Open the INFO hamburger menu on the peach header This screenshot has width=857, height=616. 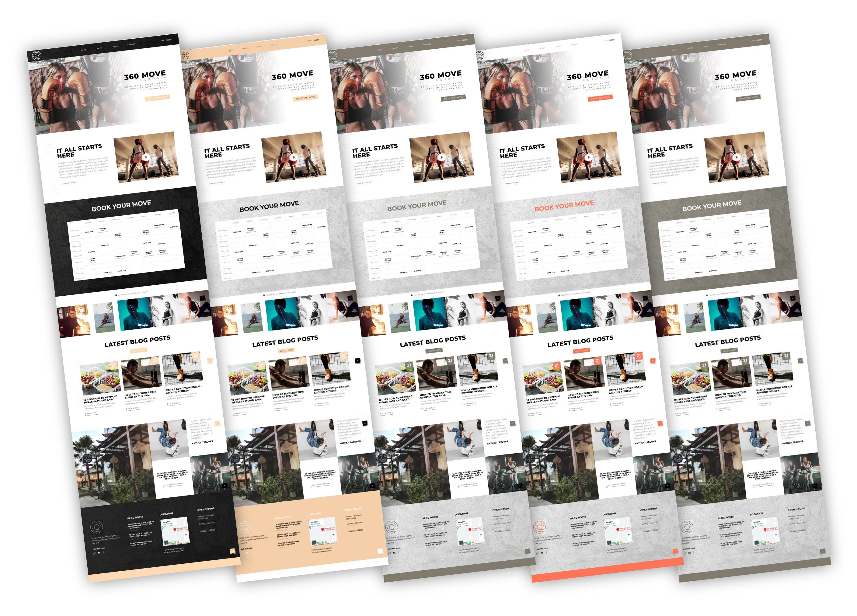coord(316,40)
